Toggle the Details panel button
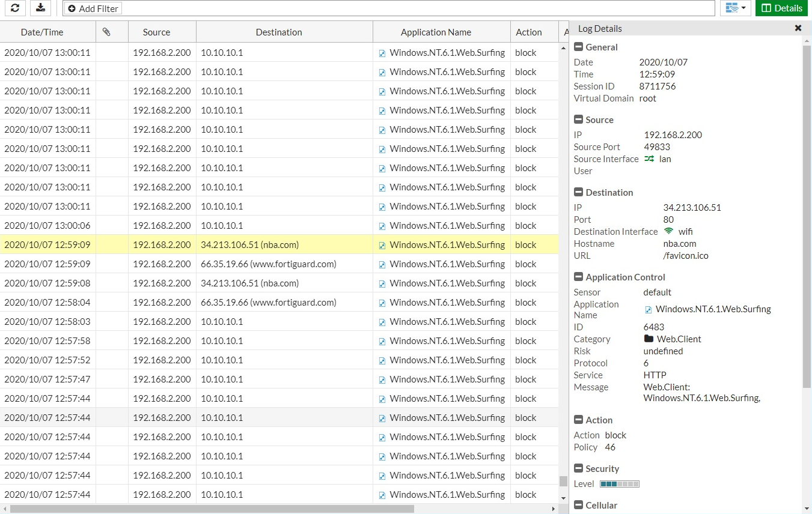 [x=781, y=8]
